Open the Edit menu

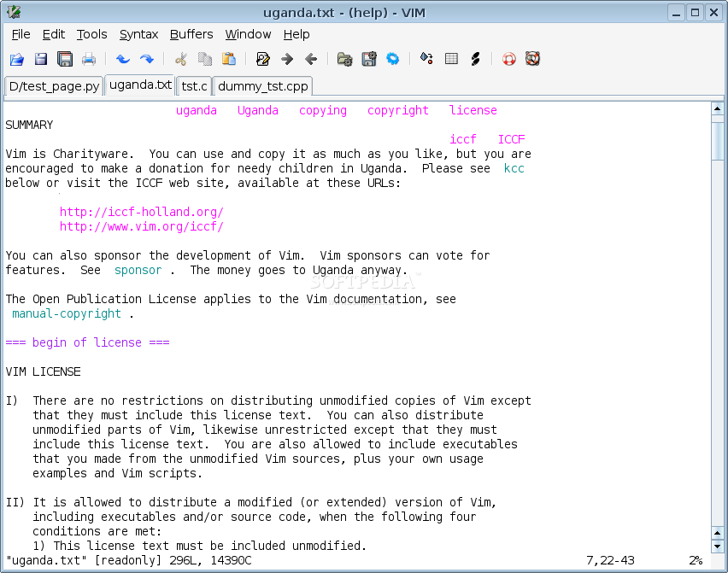click(53, 34)
